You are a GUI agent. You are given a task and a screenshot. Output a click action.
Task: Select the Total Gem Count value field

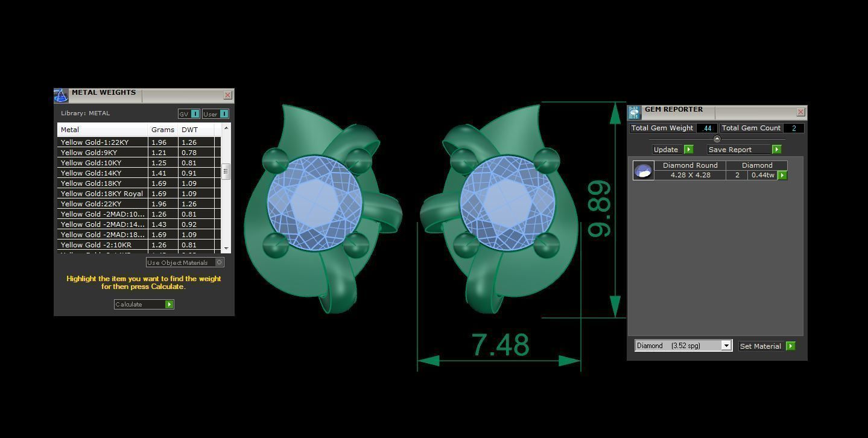tap(793, 128)
